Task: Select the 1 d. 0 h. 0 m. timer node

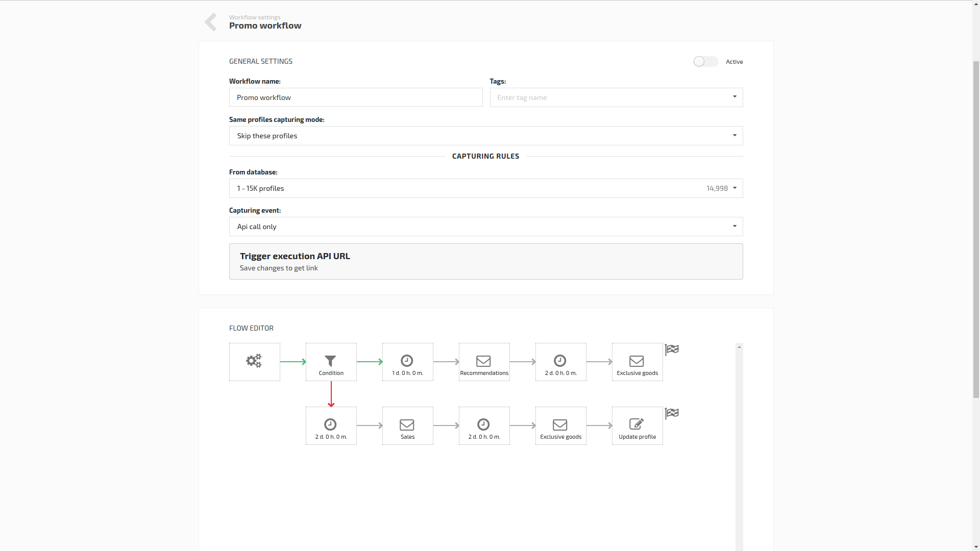Action: [407, 362]
